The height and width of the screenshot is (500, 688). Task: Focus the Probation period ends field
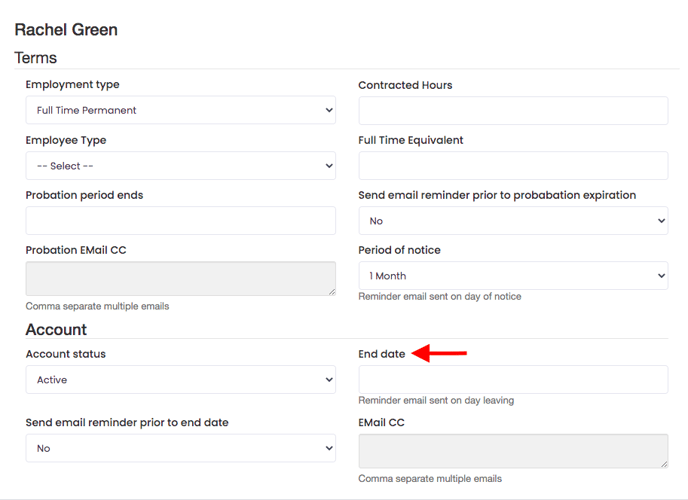[180, 221]
